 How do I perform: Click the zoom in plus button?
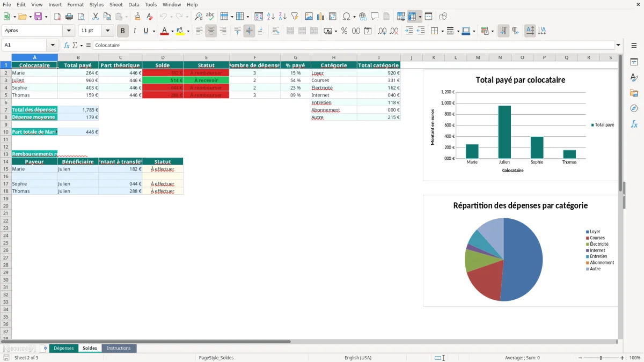(622, 358)
